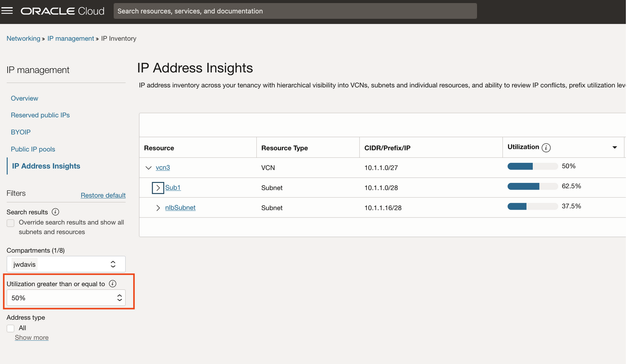Image resolution: width=629 pixels, height=364 pixels.
Task: Click the Oracle Cloud logo
Action: tap(62, 11)
